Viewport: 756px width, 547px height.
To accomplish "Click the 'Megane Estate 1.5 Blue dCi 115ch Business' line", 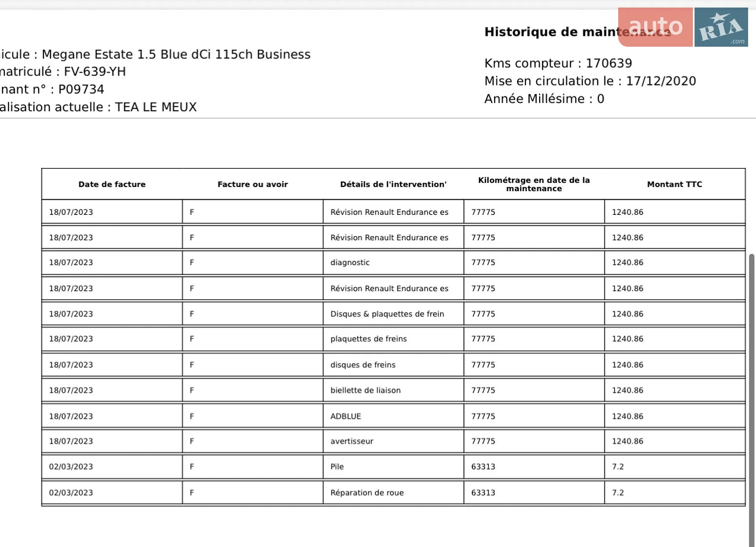I will coord(155,54).
